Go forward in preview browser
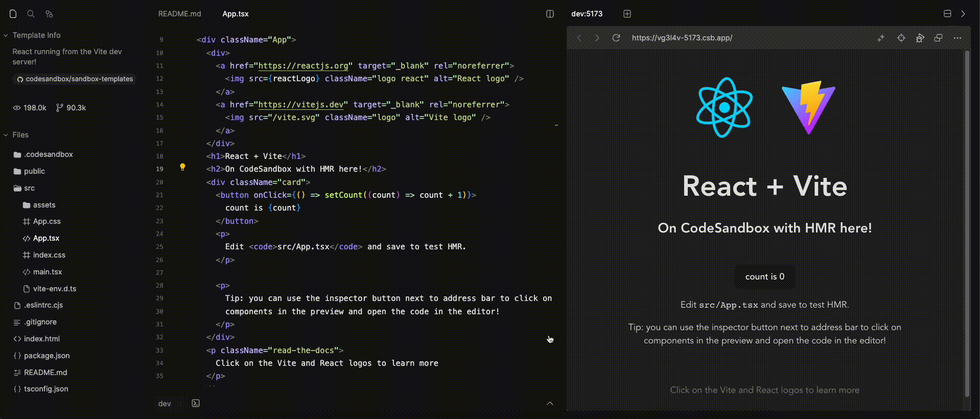The height and width of the screenshot is (419, 980). coord(597,38)
